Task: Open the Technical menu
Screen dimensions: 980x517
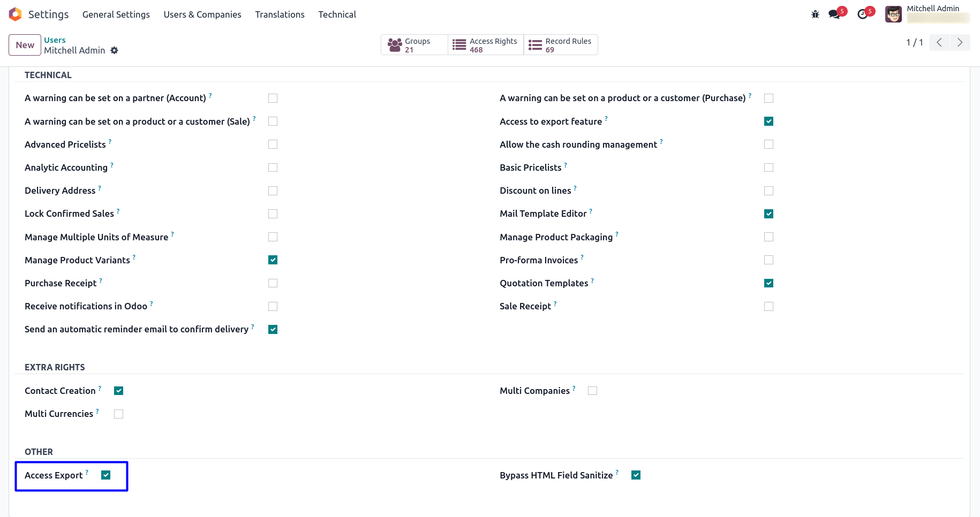Action: (337, 14)
